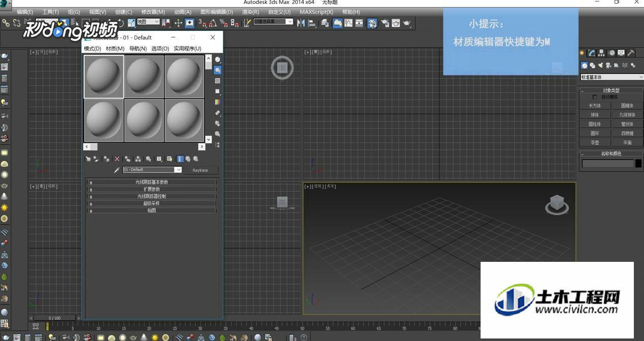Expand the 光线跟踪器控制 rollout
The width and height of the screenshot is (644, 341).
(152, 196)
